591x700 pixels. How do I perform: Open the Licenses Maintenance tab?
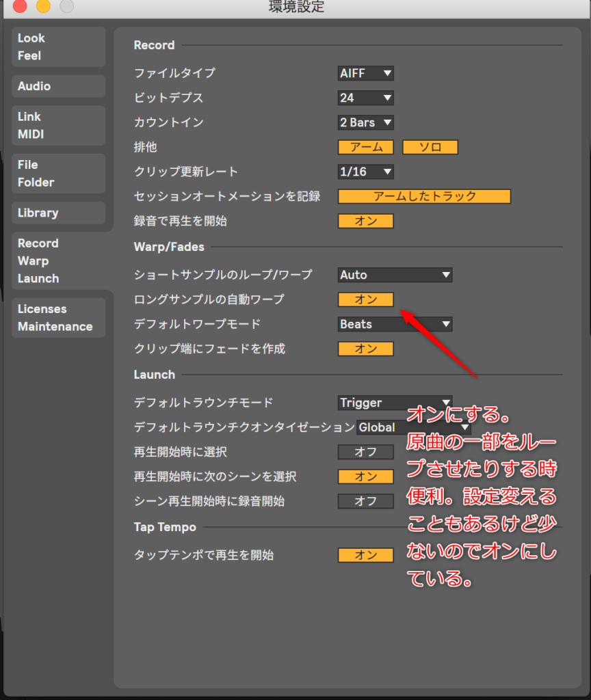click(x=58, y=318)
